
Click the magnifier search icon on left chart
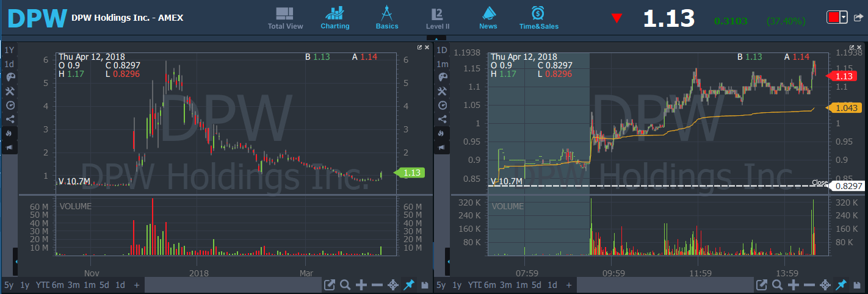tap(345, 285)
